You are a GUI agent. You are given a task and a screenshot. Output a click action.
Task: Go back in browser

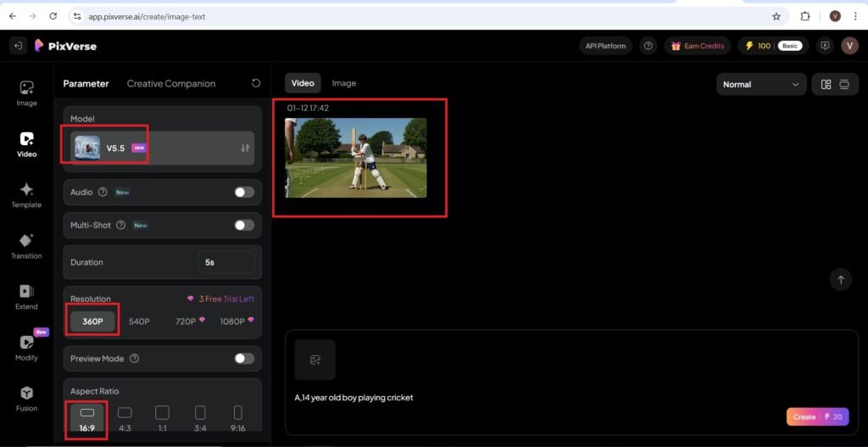(x=13, y=17)
